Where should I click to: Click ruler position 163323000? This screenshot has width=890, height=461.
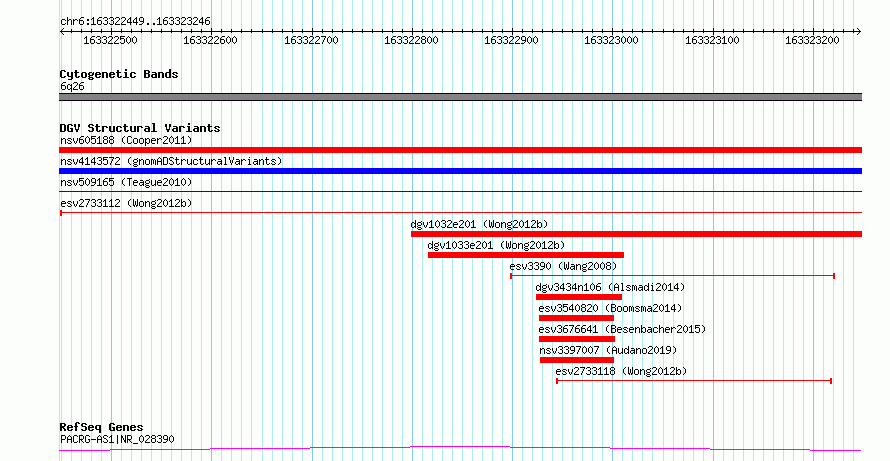click(x=611, y=40)
